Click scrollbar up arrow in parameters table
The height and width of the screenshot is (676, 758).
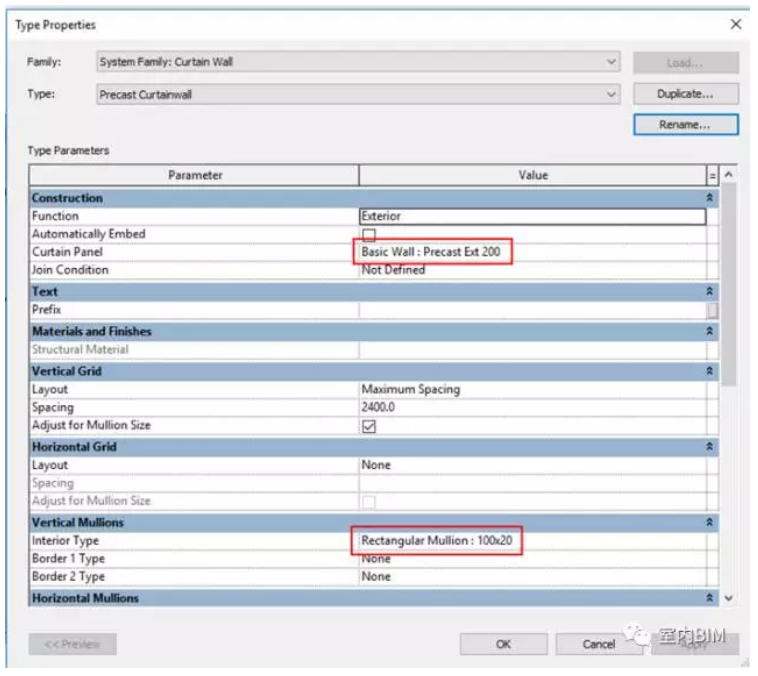click(x=729, y=175)
